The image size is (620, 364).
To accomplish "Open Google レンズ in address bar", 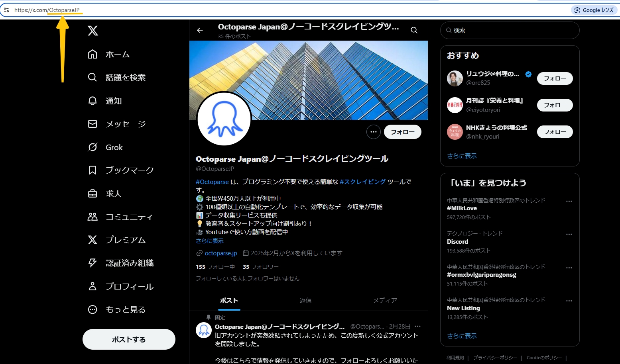I will pyautogui.click(x=594, y=10).
